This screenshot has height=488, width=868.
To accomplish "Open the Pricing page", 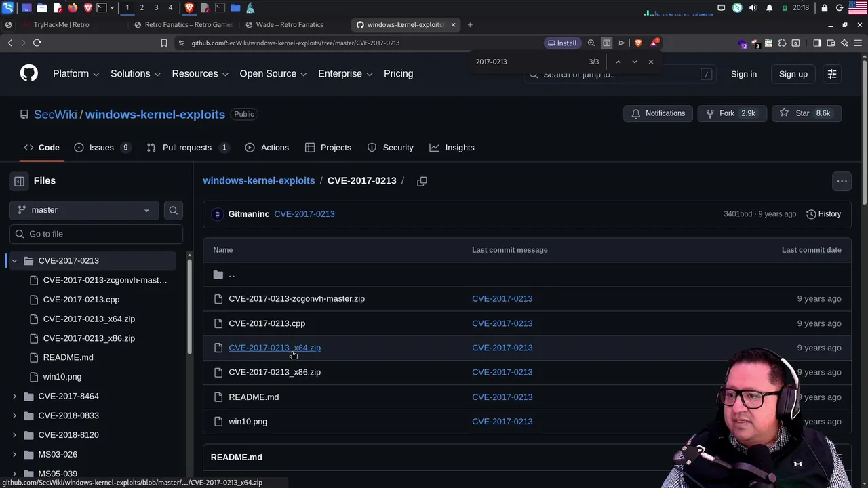I will [x=398, y=73].
